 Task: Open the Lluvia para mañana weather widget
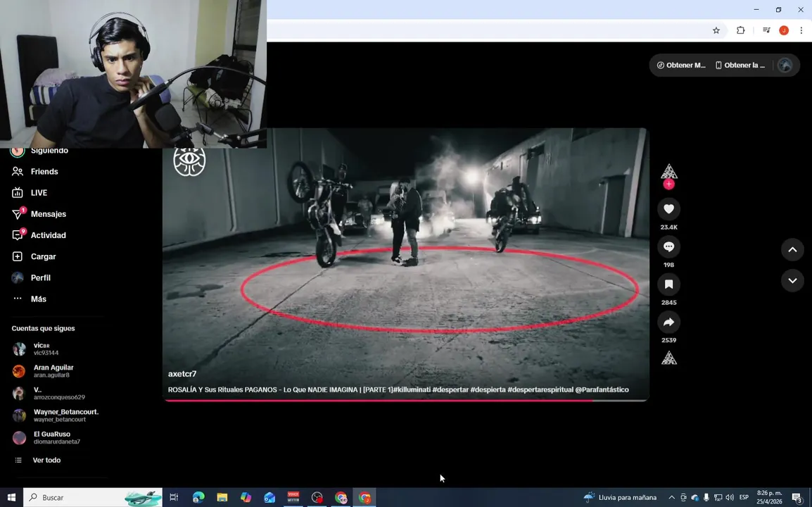pos(621,498)
